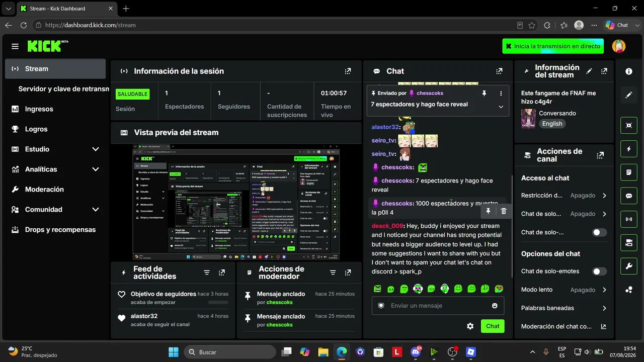Pop out the Acciones de canal panel
The image size is (644, 362).
point(600,155)
